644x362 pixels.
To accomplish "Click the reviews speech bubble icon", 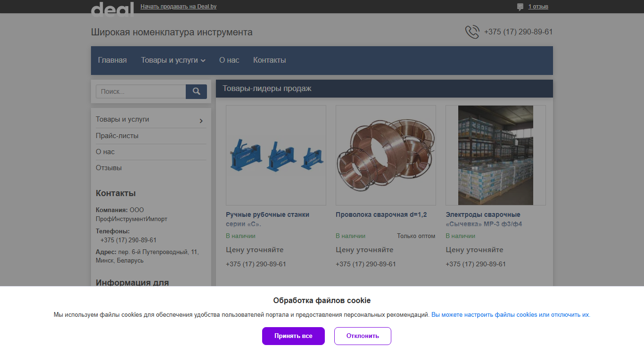I will coord(520,7).
